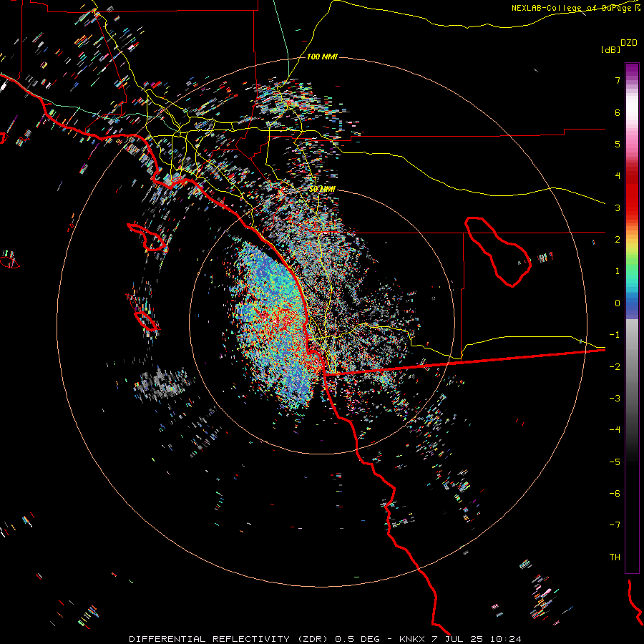Viewport: 644px width, 644px height.
Task: Click the 7 value on color scale
Action: pos(618,80)
